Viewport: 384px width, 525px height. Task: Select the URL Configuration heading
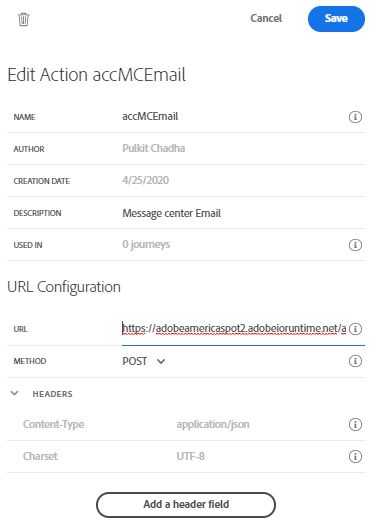click(64, 287)
